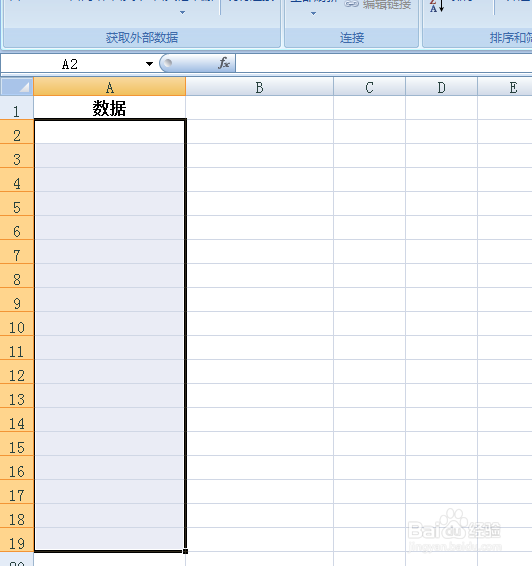Select row 16 header
This screenshot has height=566, width=532.
pos(17,468)
